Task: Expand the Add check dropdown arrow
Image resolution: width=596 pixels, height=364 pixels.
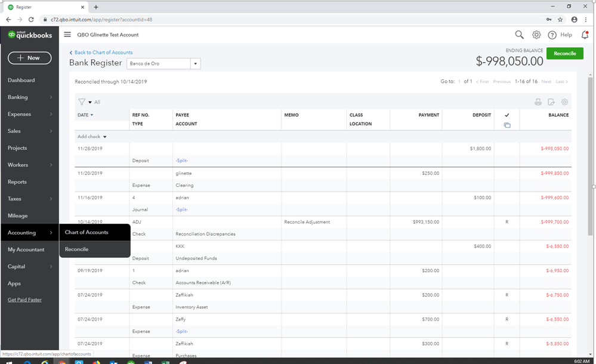Action: click(105, 137)
